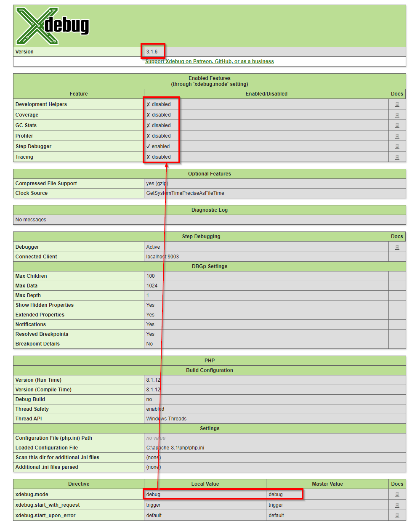Open docs icon for Profiler row

coord(397,136)
